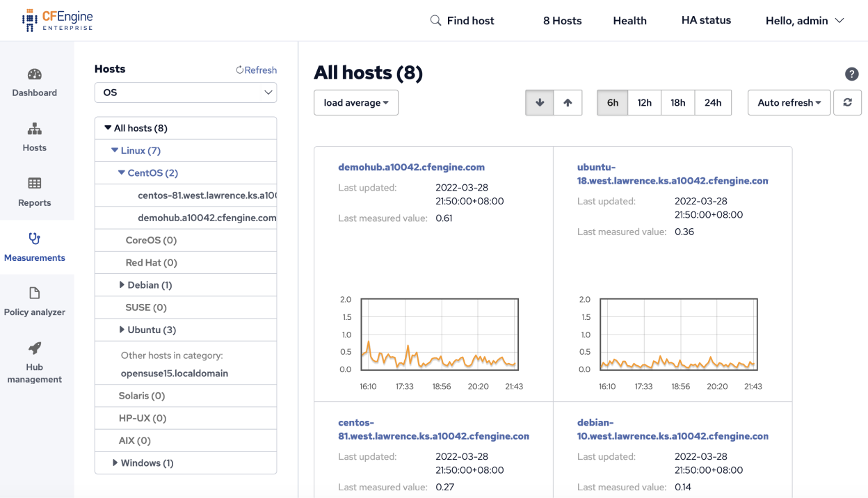
Task: Open the load average dropdown
Action: pos(355,102)
